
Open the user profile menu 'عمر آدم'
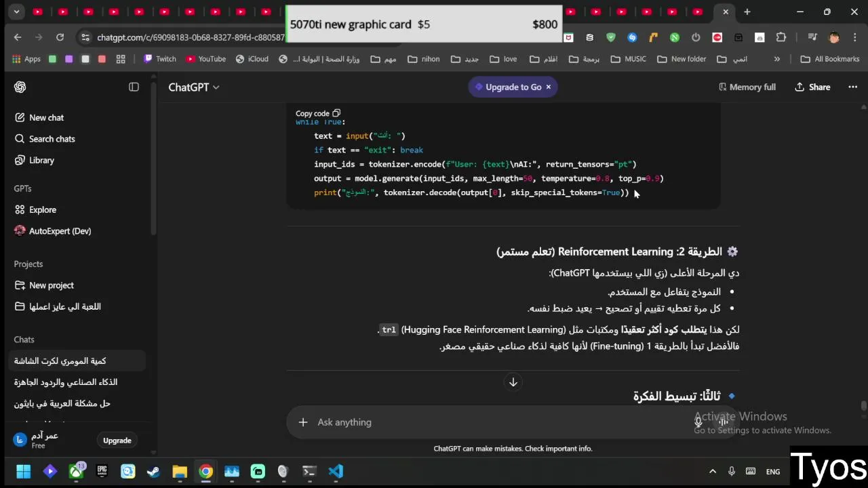[x=44, y=440]
